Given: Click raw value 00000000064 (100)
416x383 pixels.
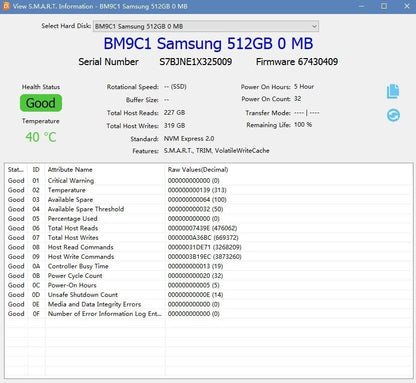Looking at the screenshot, I should (197, 200).
